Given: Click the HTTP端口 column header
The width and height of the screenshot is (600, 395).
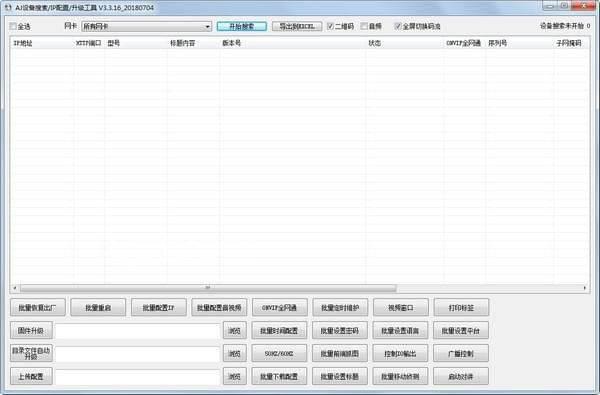Looking at the screenshot, I should tap(89, 43).
